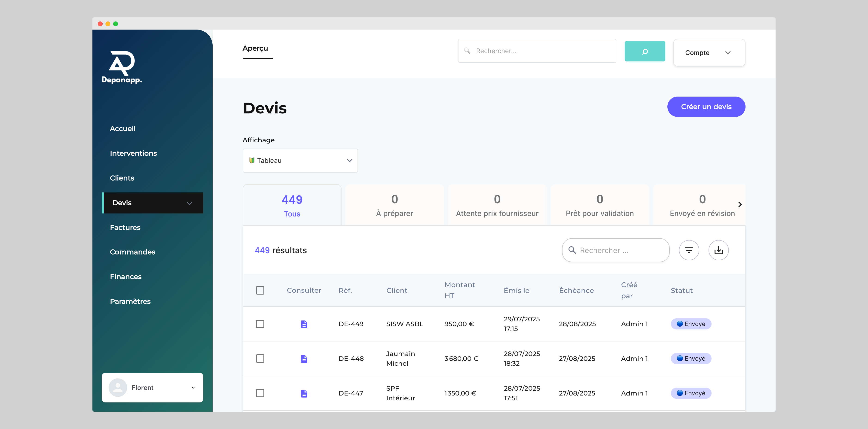868x429 pixels.
Task: Go to Accueil in sidebar
Action: 123,129
